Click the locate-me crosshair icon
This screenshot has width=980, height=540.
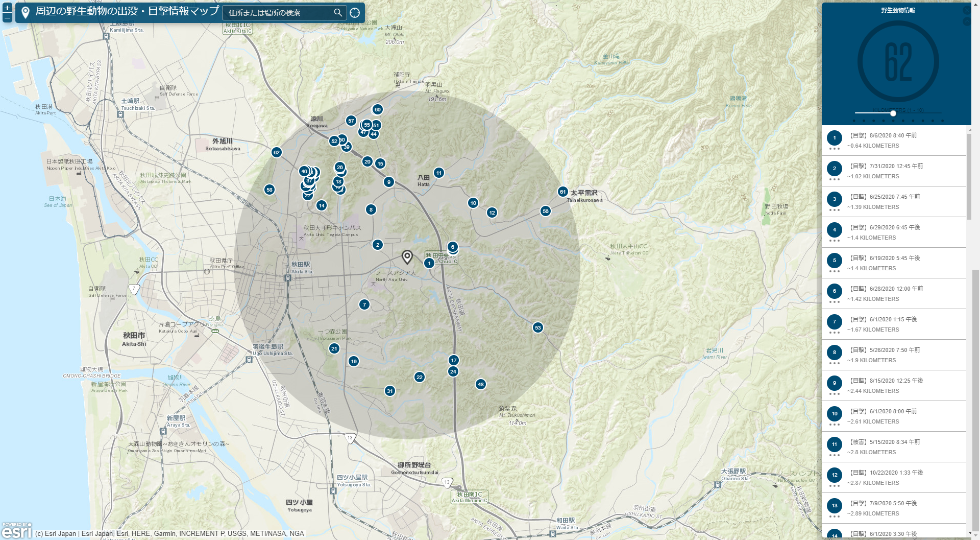(x=355, y=13)
